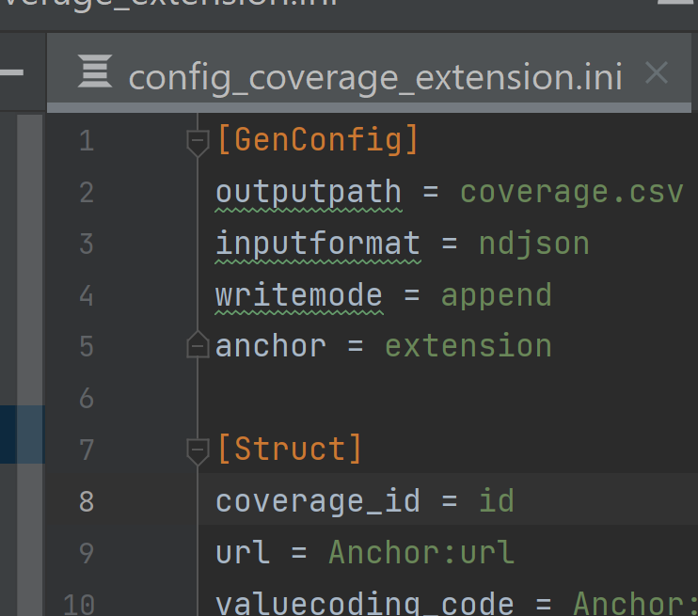Click the url key on line 9
Image resolution: width=698 pixels, height=616 pixels.
point(243,552)
